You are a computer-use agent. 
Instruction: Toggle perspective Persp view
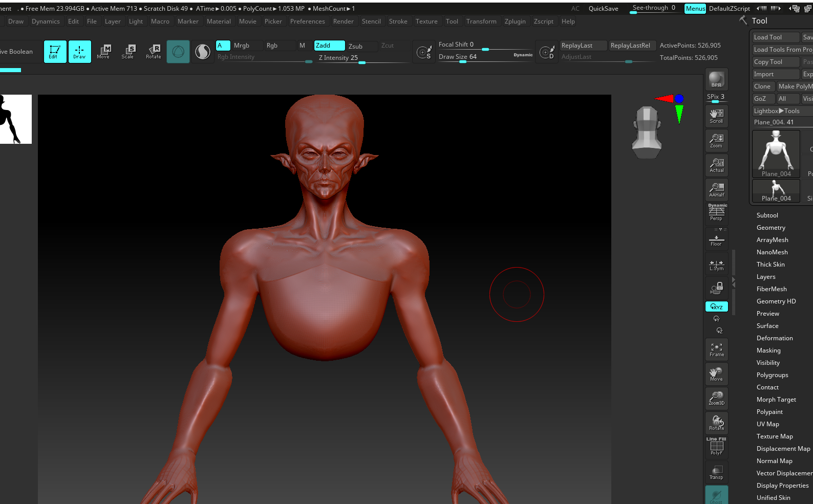(x=716, y=213)
